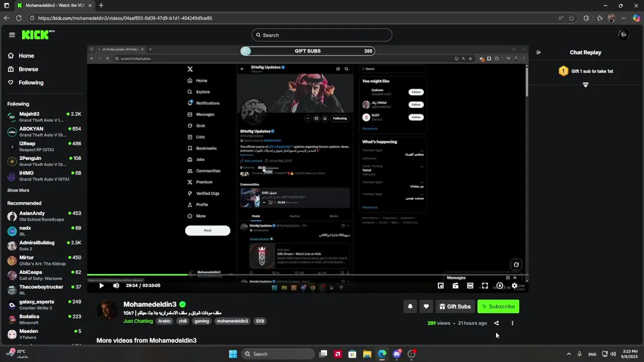Show hidden system tray icons
The width and height of the screenshot is (644, 362).
point(569,354)
